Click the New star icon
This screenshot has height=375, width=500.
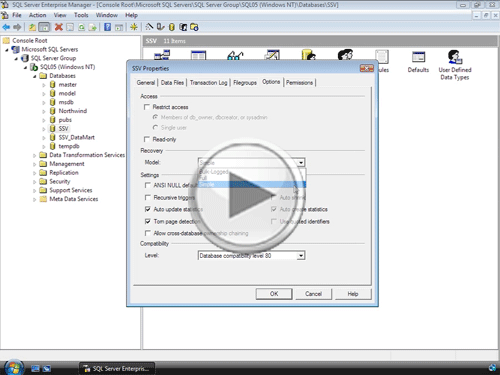coord(134,27)
